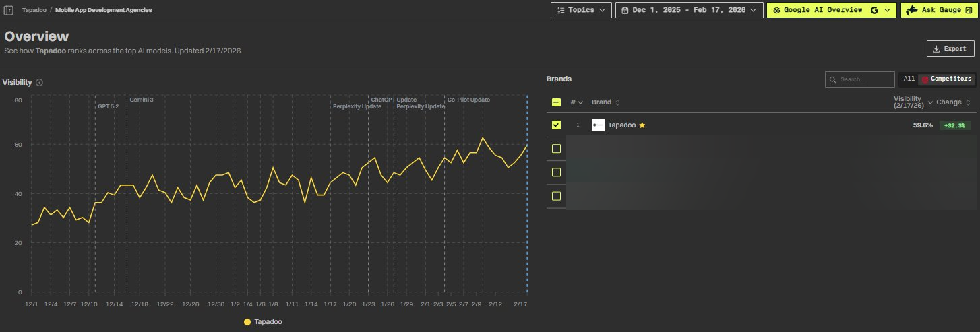
Task: Tick the last empty checkbox in Brands list
Action: (556, 196)
